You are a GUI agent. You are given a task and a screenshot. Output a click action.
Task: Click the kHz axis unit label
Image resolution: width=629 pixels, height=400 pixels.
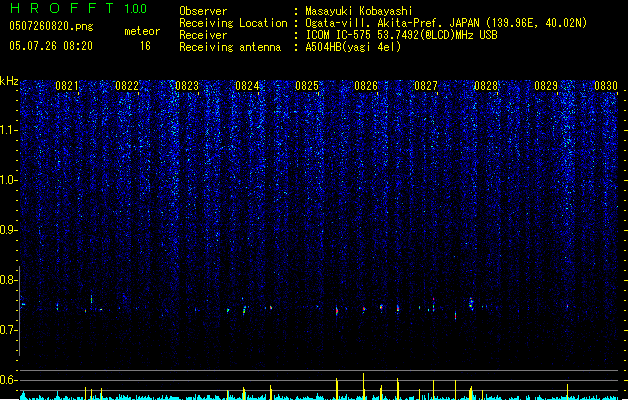pos(9,81)
